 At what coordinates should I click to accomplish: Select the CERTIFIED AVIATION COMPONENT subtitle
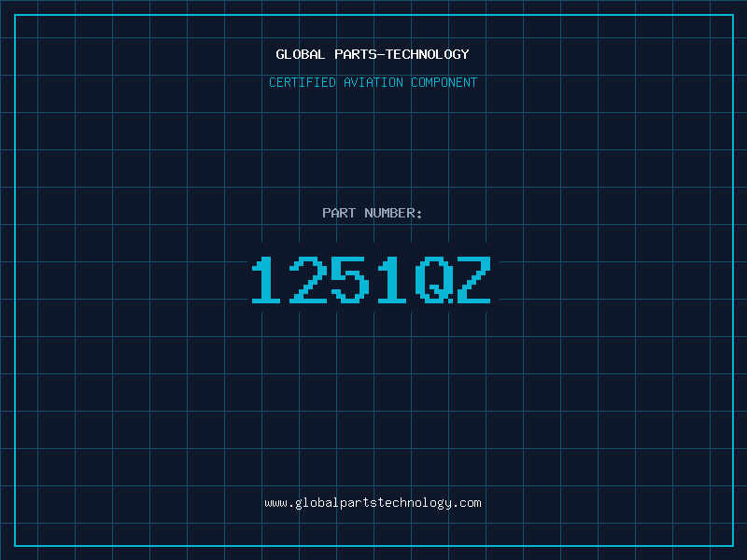[373, 82]
